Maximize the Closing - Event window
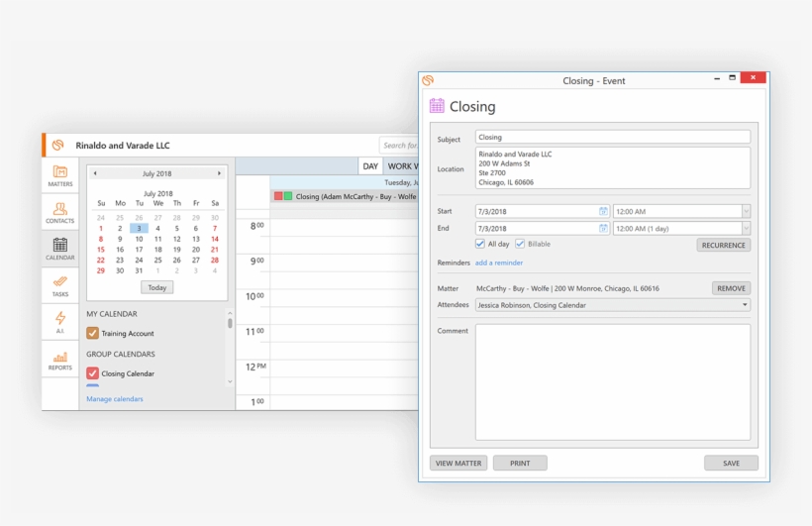The height and width of the screenshot is (526, 812). point(732,77)
